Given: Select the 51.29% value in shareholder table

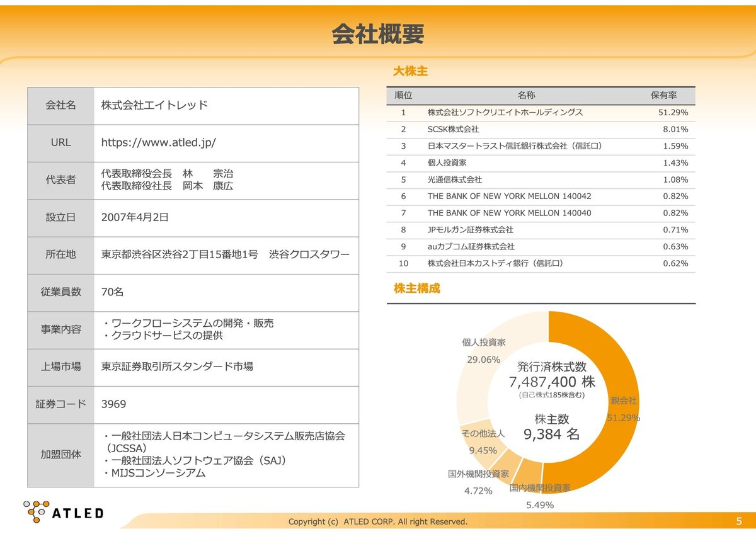Looking at the screenshot, I should tap(673, 113).
